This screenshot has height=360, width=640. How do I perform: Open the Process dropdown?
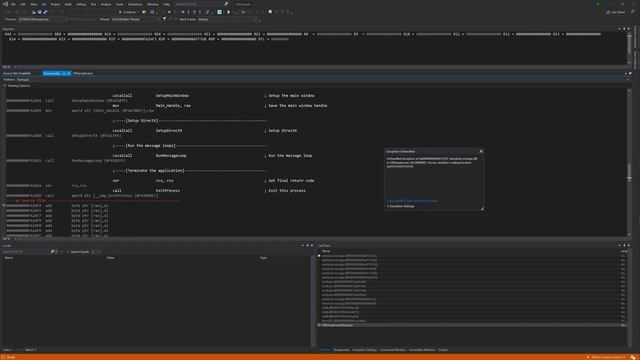click(x=42, y=19)
